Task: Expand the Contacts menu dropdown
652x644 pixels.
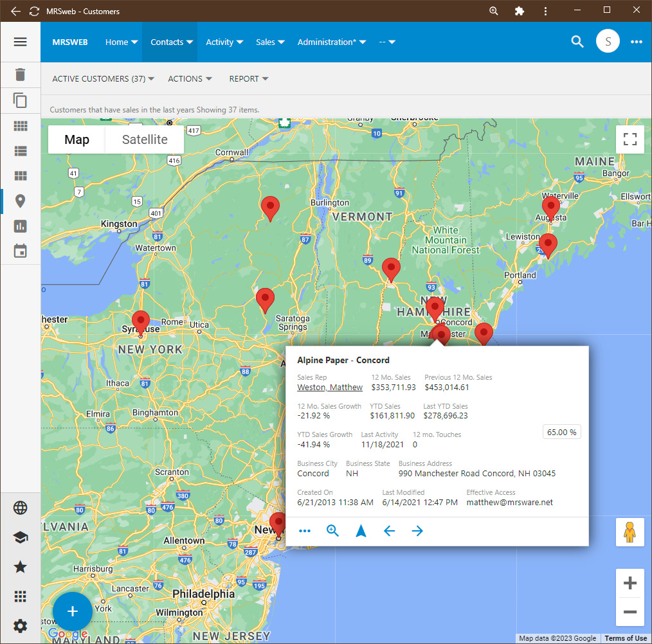Action: (171, 42)
